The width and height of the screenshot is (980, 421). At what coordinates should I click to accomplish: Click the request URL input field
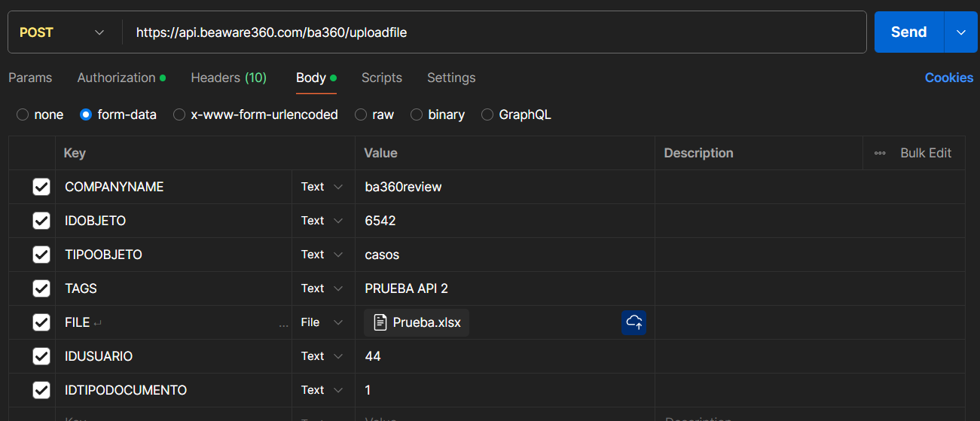pos(497,32)
